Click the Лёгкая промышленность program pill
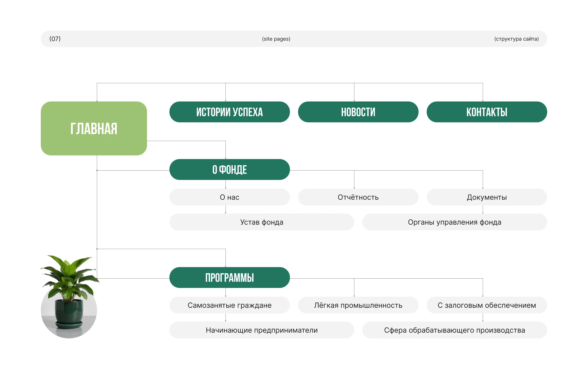The height and width of the screenshot is (369, 588). point(358,305)
